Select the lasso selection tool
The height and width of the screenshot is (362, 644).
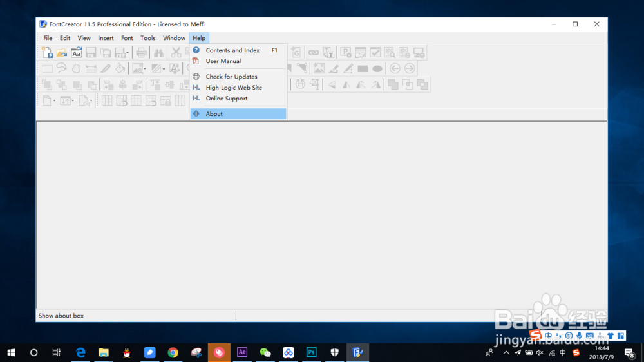pos(62,69)
